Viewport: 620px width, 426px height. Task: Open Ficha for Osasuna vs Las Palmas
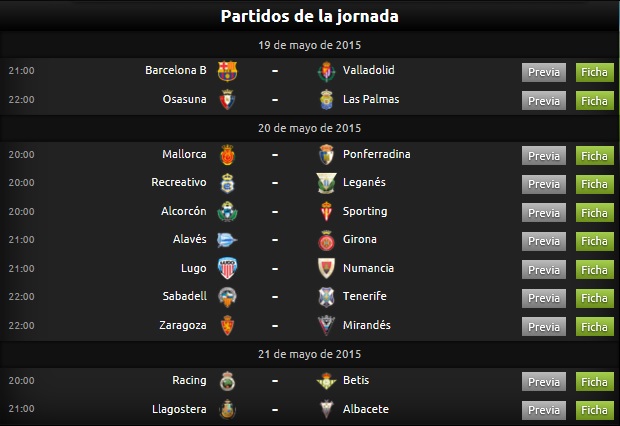(x=594, y=101)
